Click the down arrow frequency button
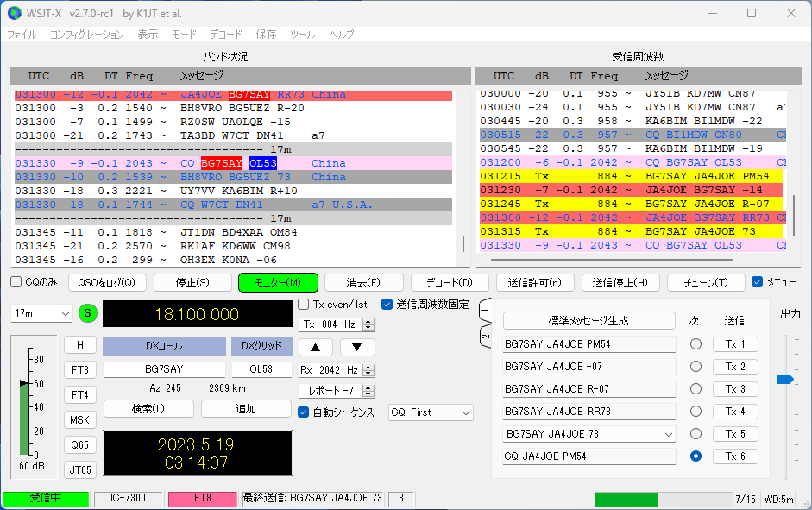Image resolution: width=812 pixels, height=510 pixels. click(356, 348)
